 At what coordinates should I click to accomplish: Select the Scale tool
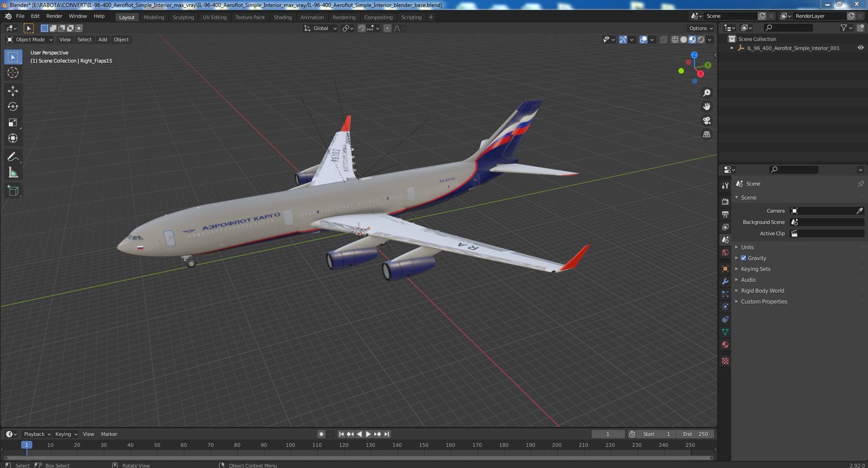click(13, 122)
